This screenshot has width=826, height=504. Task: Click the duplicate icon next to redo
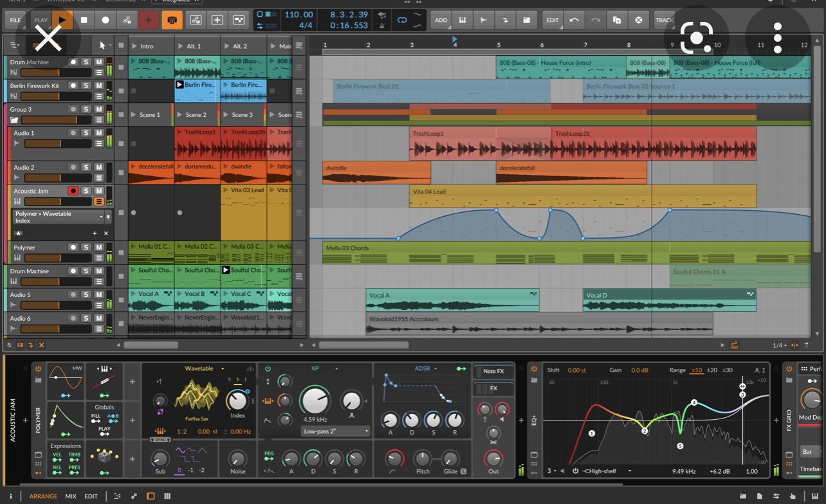(616, 20)
